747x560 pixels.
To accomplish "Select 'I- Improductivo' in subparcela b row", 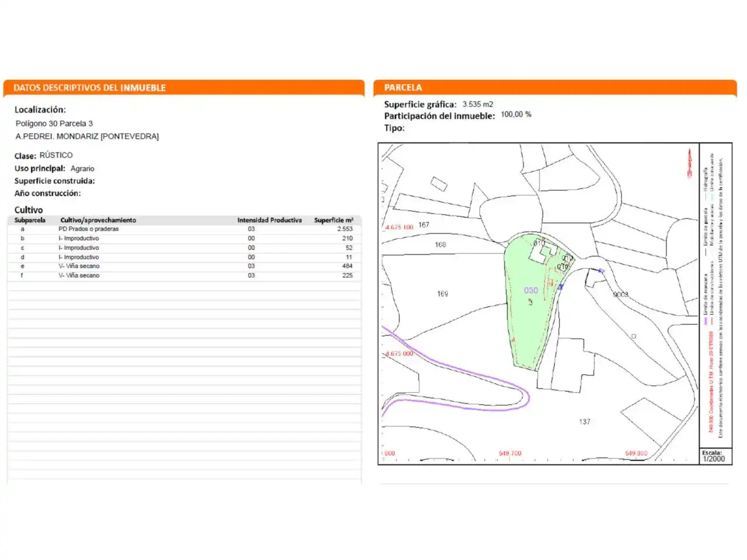I will pyautogui.click(x=79, y=239).
